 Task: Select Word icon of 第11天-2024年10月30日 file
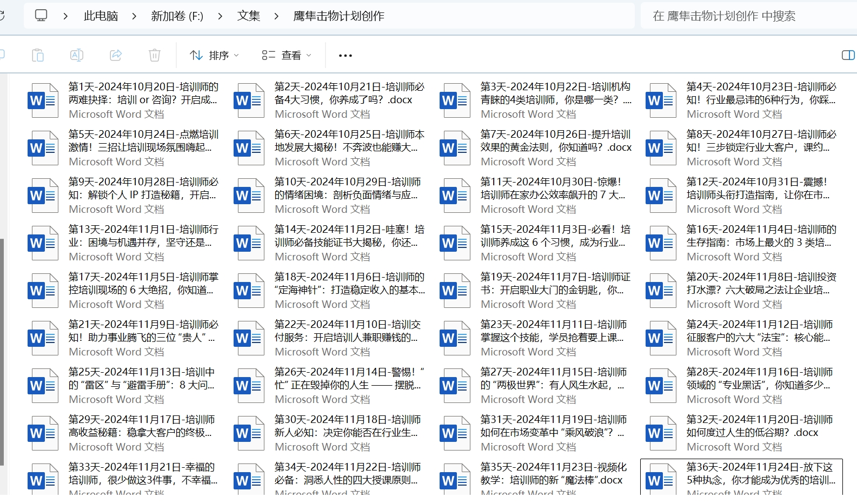tap(455, 196)
